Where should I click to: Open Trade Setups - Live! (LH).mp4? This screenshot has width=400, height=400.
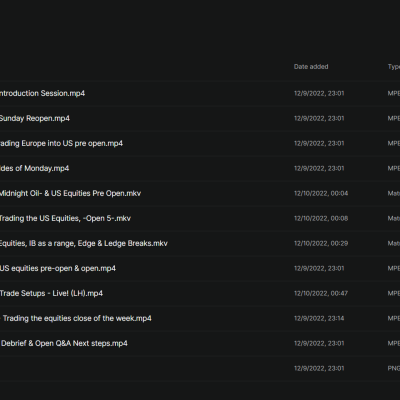pyautogui.click(x=51, y=293)
